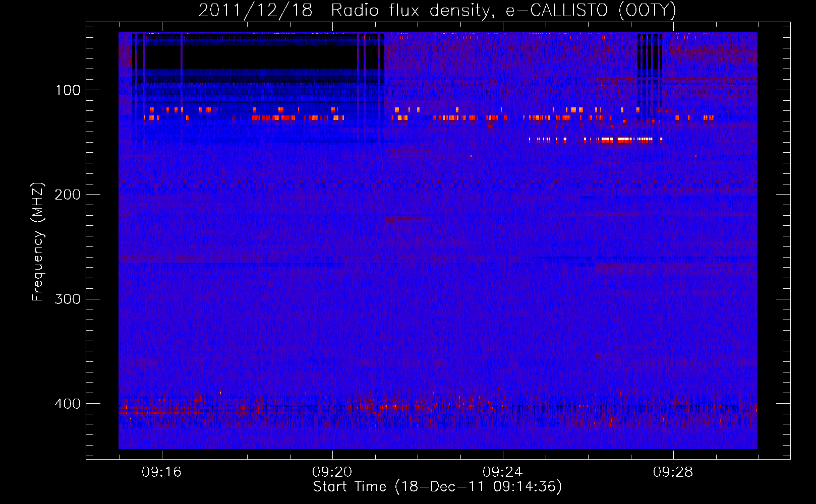Click the '09:24' time tick label
Screen dimensions: 816x504
(502, 472)
